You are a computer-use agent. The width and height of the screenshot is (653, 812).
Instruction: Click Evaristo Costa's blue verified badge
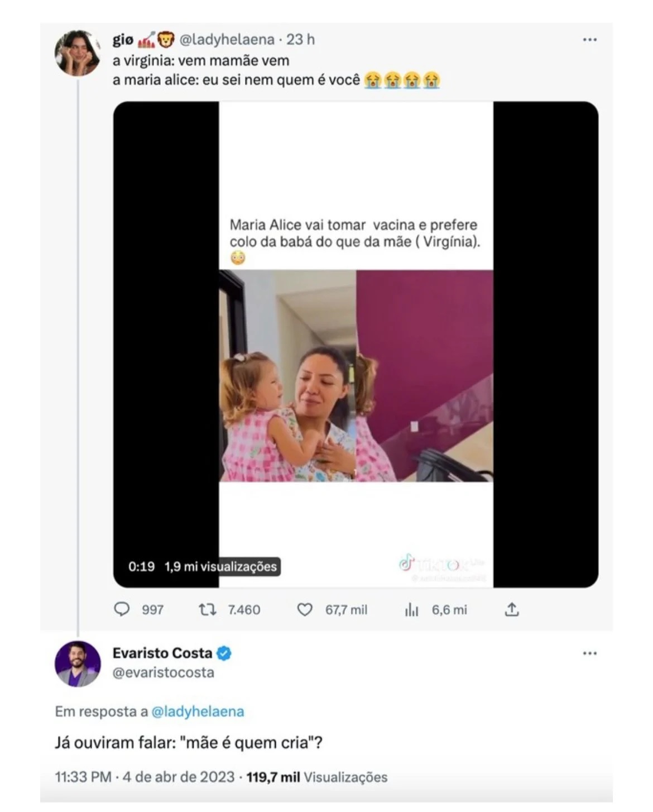(224, 653)
